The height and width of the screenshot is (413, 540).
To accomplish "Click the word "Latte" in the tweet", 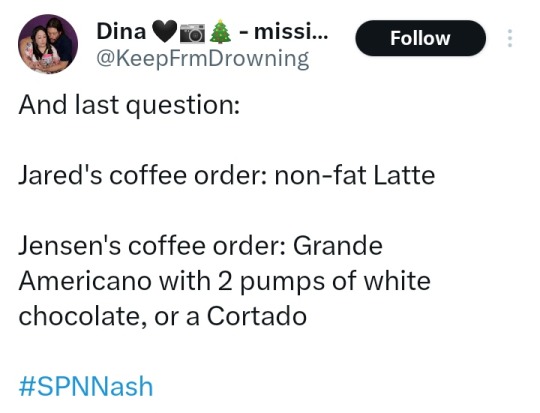I will [x=404, y=176].
